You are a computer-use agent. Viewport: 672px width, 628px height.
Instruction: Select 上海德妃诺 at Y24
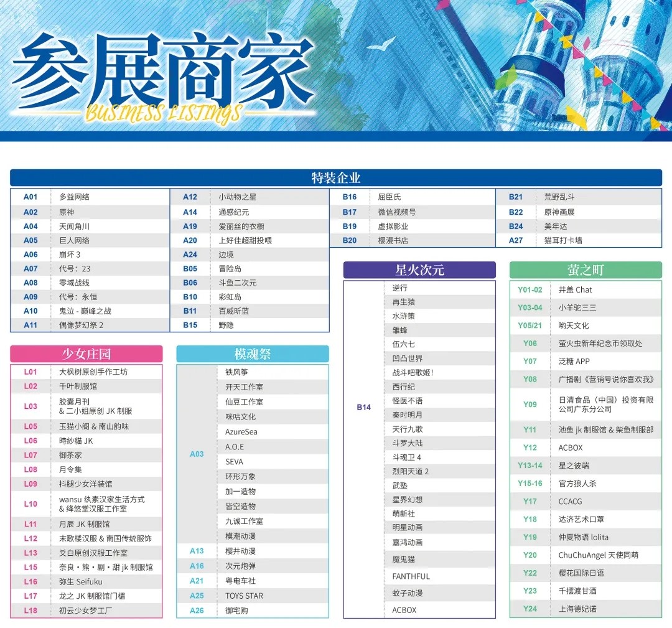[x=577, y=609]
